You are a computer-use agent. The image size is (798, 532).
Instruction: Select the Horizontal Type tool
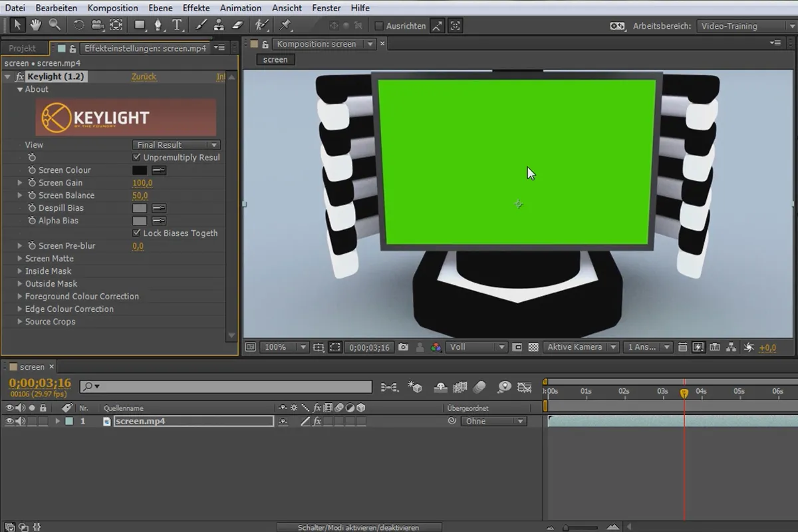point(177,25)
